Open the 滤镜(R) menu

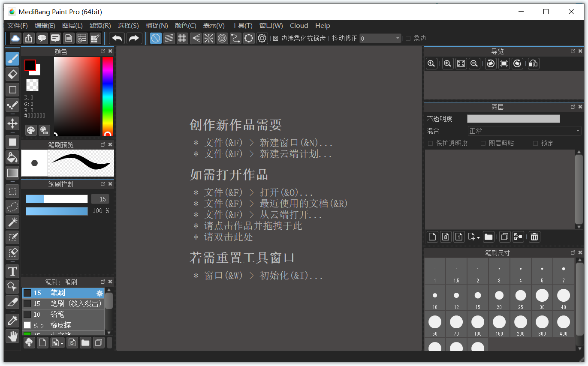click(100, 25)
